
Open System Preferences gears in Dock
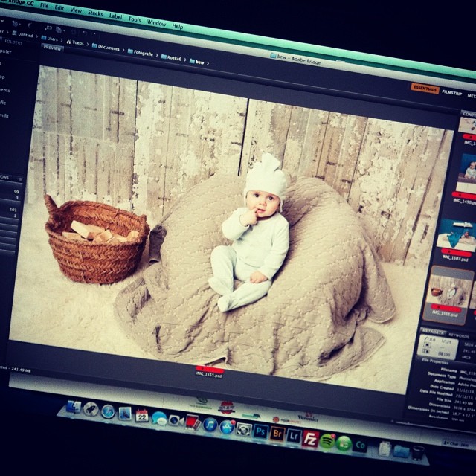[x=244, y=430]
